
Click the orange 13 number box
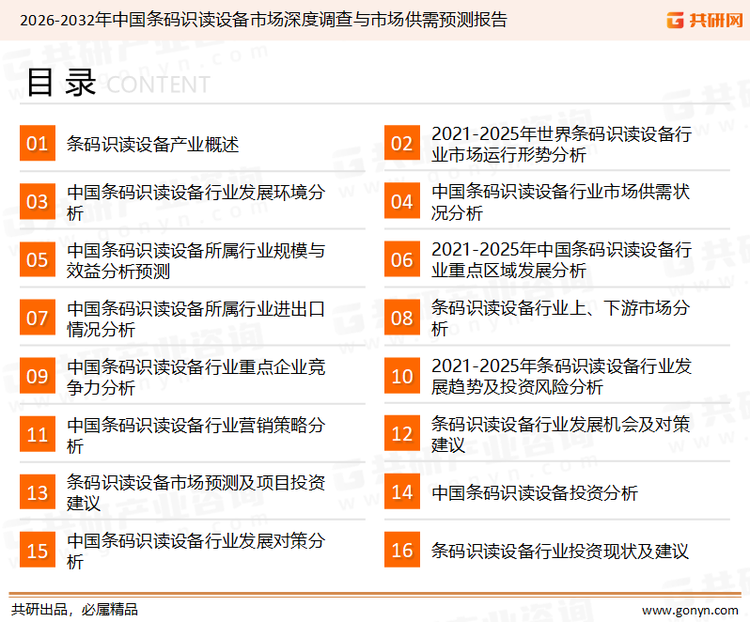click(x=37, y=492)
